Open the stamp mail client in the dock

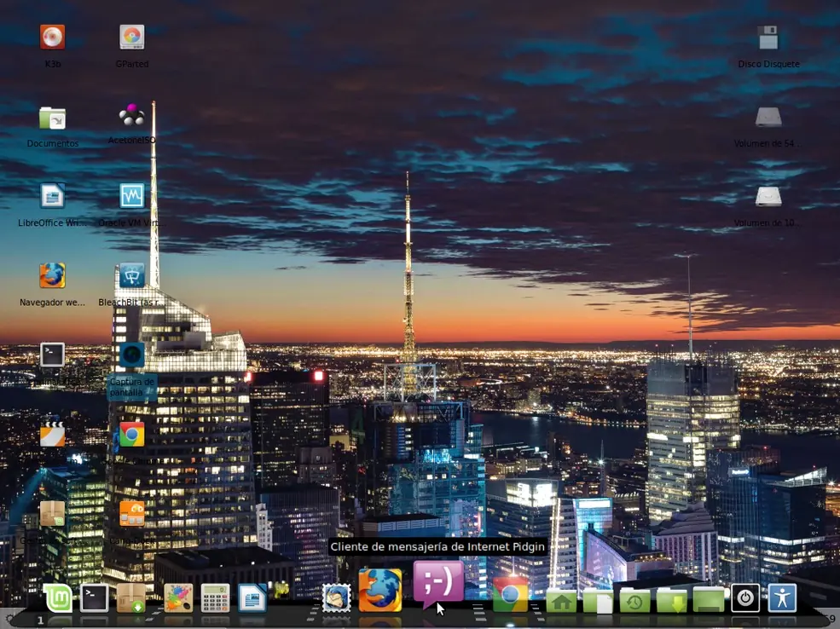[x=337, y=598]
